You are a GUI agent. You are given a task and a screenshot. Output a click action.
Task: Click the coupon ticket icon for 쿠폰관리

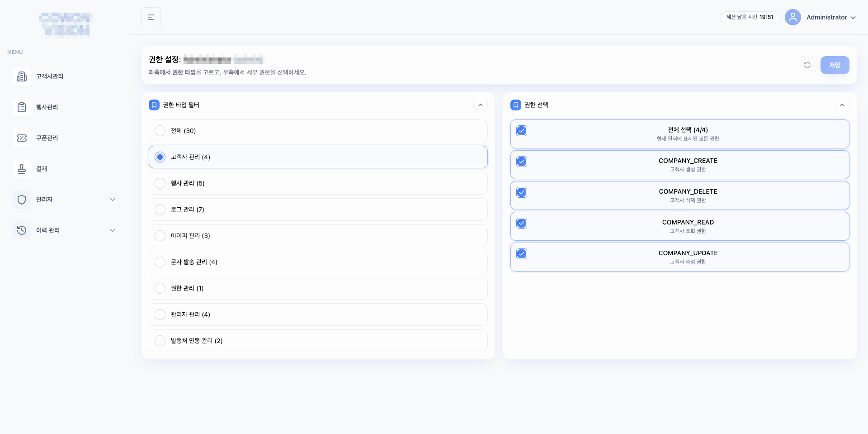coord(22,138)
